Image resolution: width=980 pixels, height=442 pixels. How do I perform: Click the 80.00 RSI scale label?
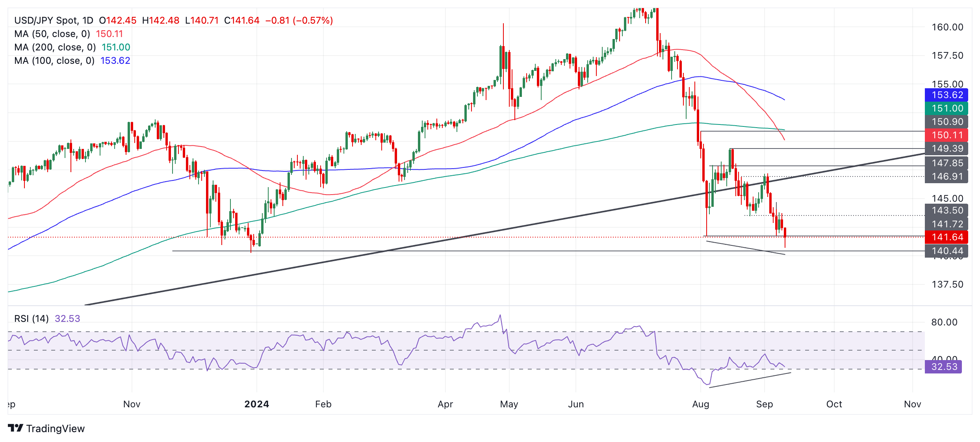click(x=944, y=322)
